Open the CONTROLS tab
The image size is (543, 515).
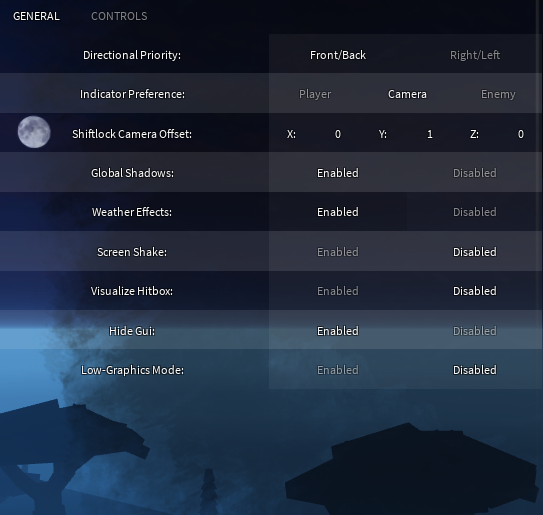coord(119,16)
